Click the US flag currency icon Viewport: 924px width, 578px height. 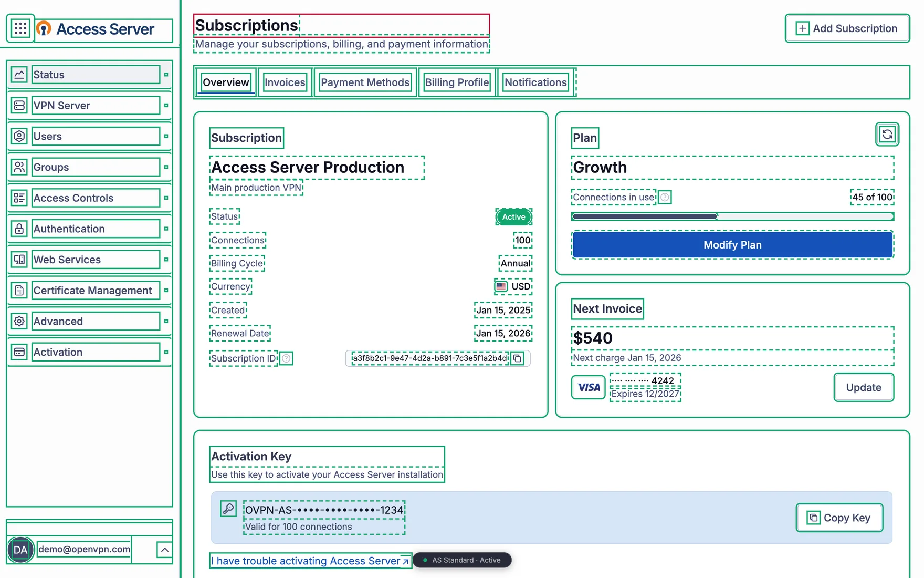pos(501,286)
